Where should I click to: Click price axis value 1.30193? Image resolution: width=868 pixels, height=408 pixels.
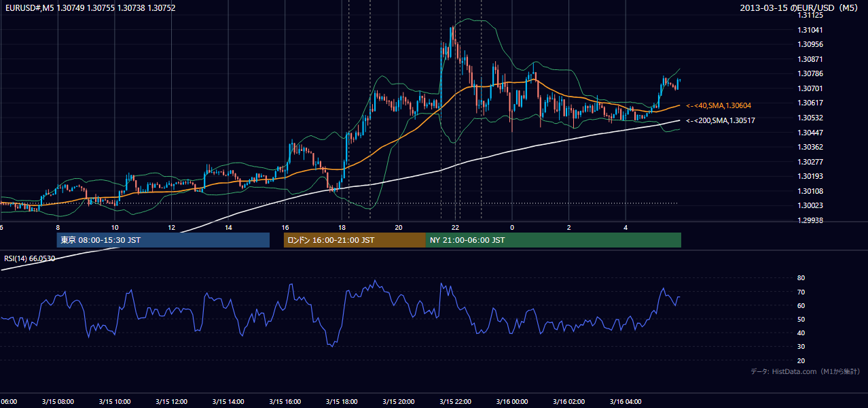(810, 176)
